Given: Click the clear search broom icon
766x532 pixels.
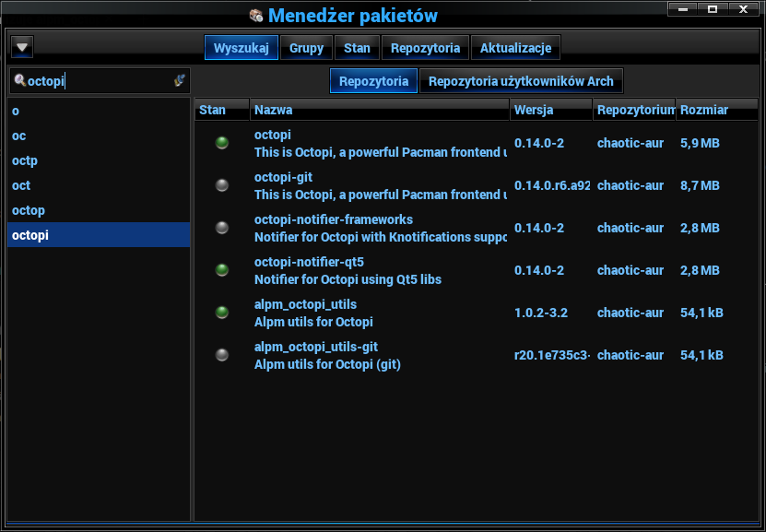Looking at the screenshot, I should [x=180, y=80].
